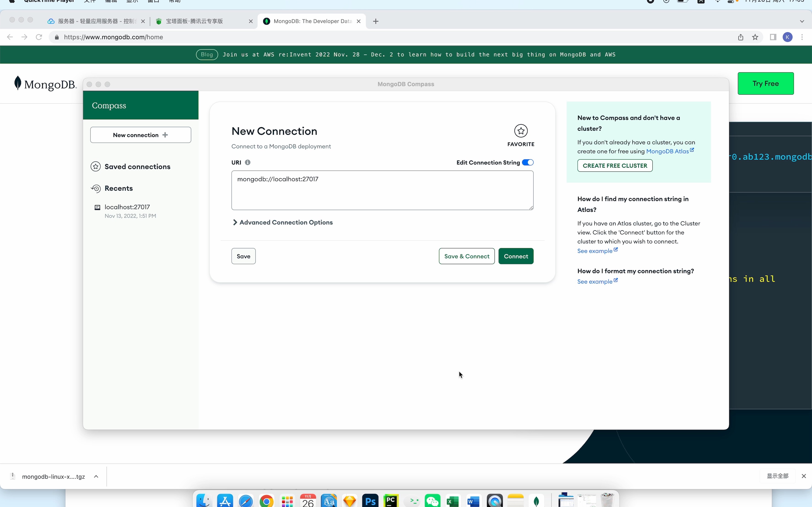Click the CREATE FREE CLUSTER button

point(615,165)
